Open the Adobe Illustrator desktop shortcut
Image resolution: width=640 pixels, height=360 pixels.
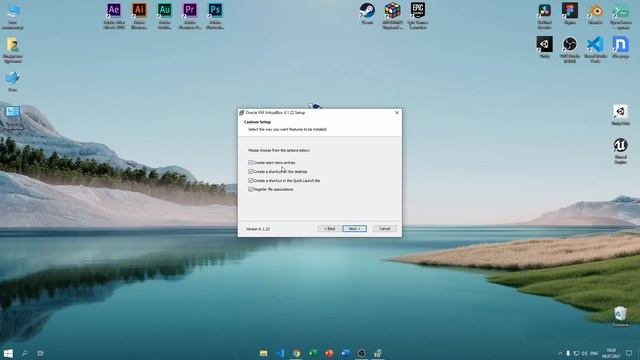[x=139, y=16]
